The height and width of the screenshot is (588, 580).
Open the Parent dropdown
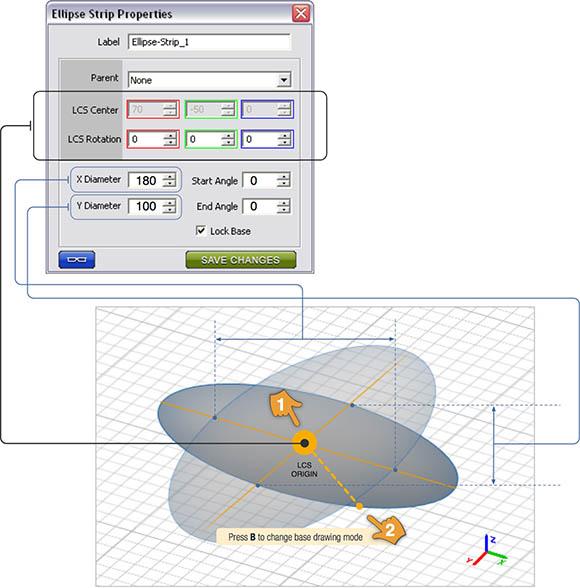tap(284, 80)
